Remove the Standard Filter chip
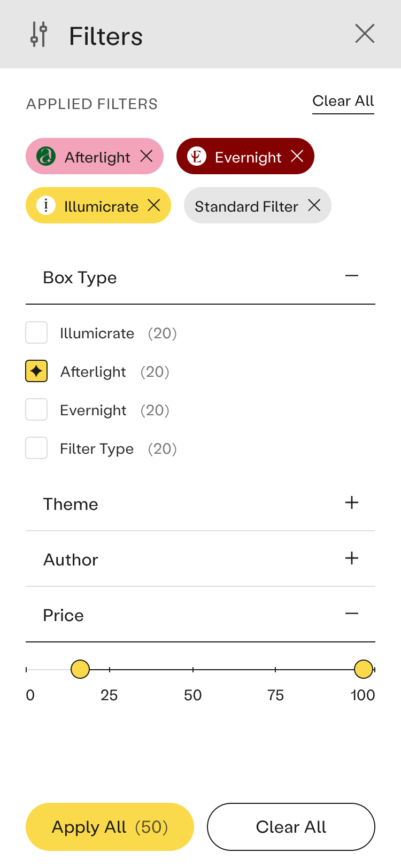The image size is (401, 868). 314,205
